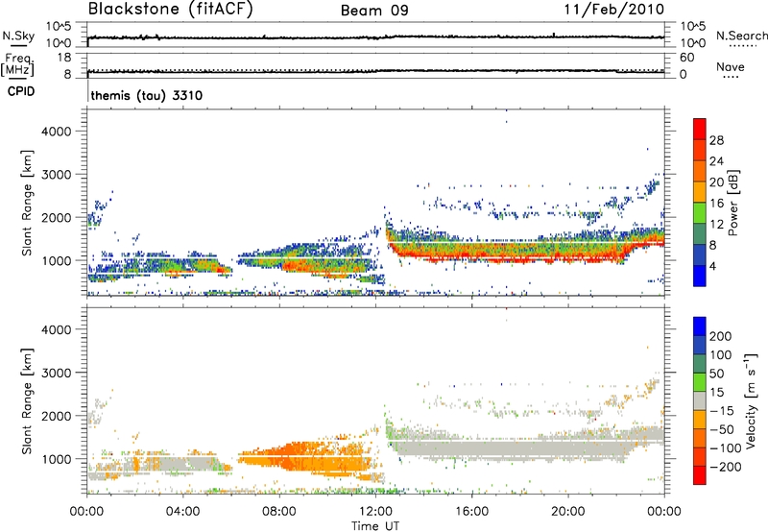Click the '08:00' time tick label
The width and height of the screenshot is (768, 532).
point(279,512)
